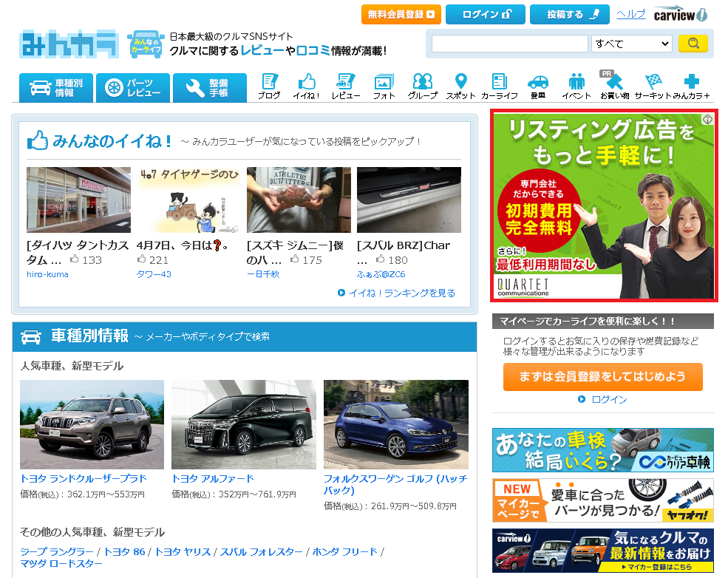Viewport: 728px width, 578px height.
Task: Click the ログイン link below registration button
Action: click(x=609, y=399)
